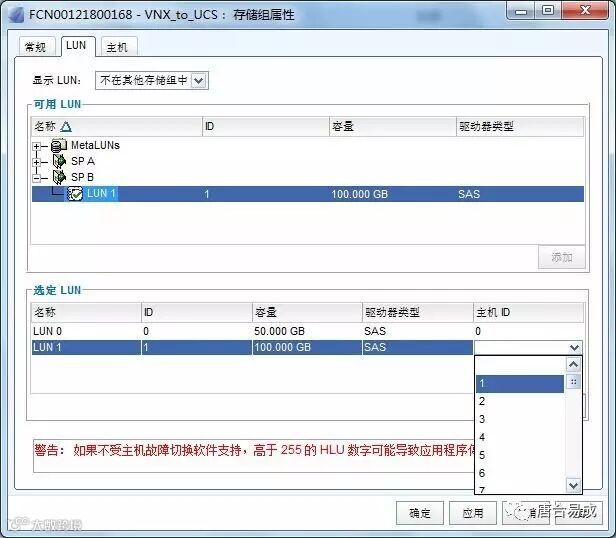Click the 名称 column header in available LUNs
Image resolution: width=616 pixels, height=538 pixels.
point(117,127)
